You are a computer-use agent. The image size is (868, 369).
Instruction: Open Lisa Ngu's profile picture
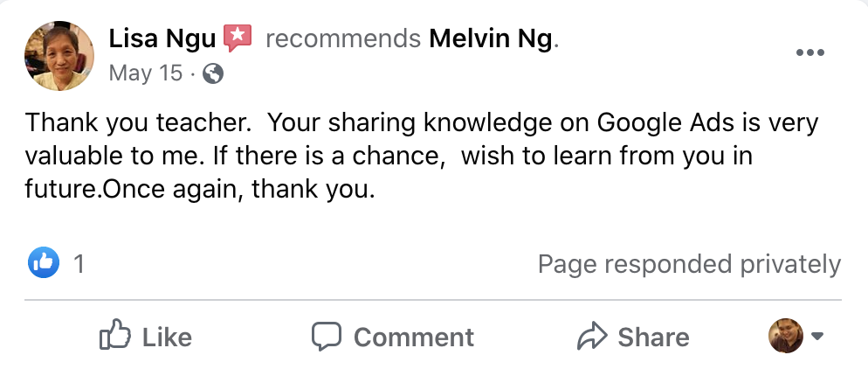tap(59, 56)
